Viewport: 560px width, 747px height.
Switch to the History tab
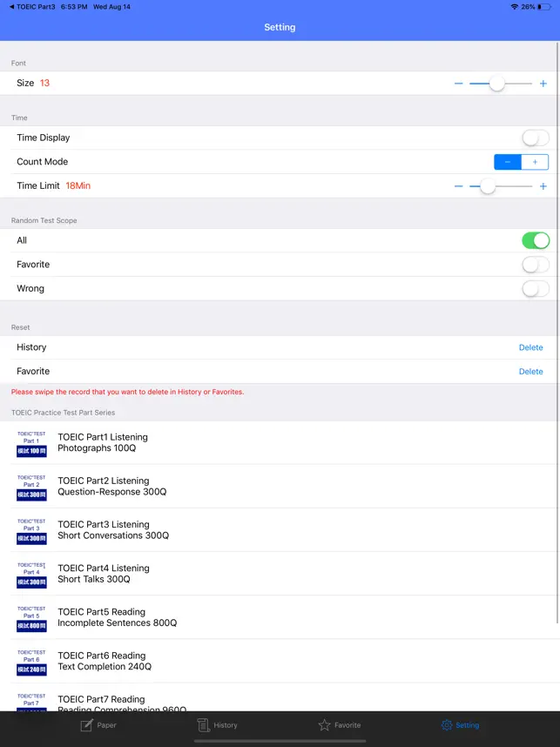click(x=218, y=725)
